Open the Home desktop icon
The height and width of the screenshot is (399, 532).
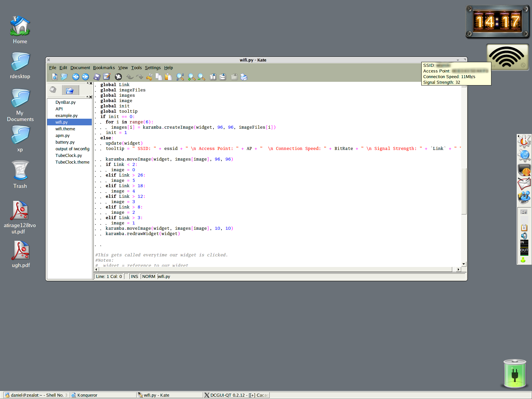(x=20, y=30)
